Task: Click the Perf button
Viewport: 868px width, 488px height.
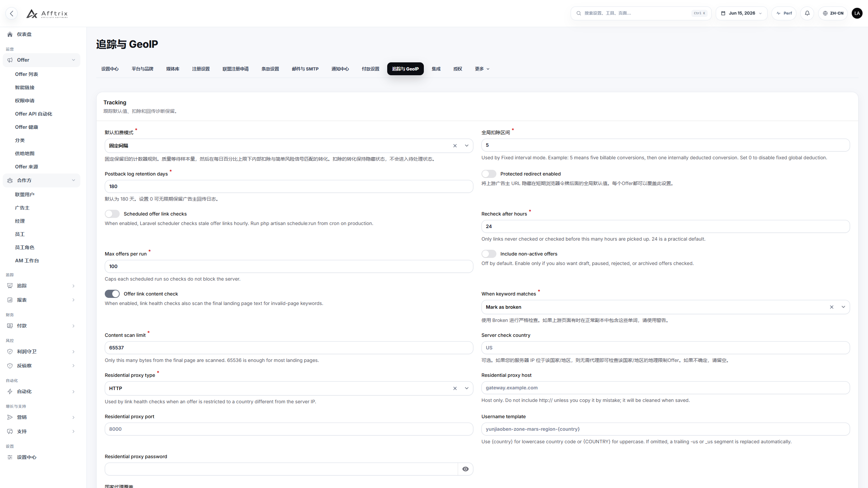Action: tap(784, 13)
